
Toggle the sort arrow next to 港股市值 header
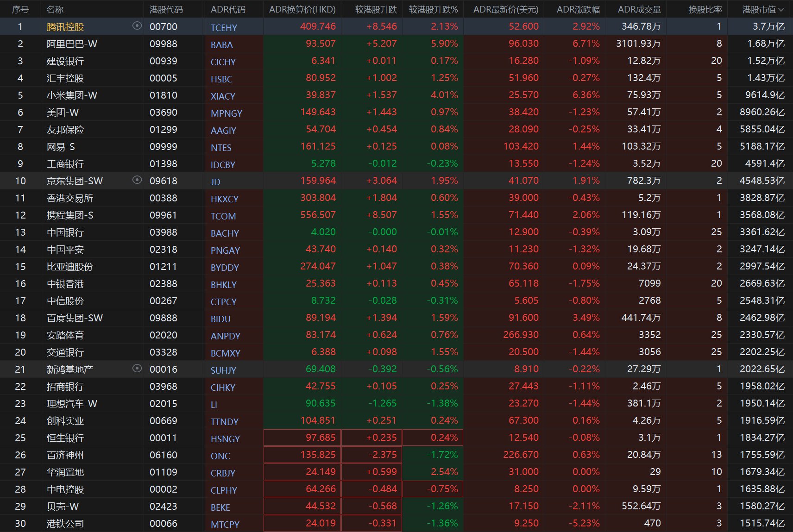click(x=781, y=9)
